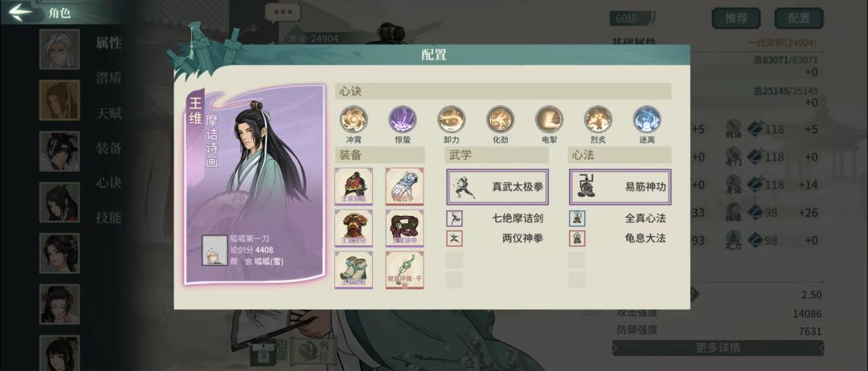The image size is (868, 371).
Task: Open the green boots equipment slot
Action: point(354,269)
